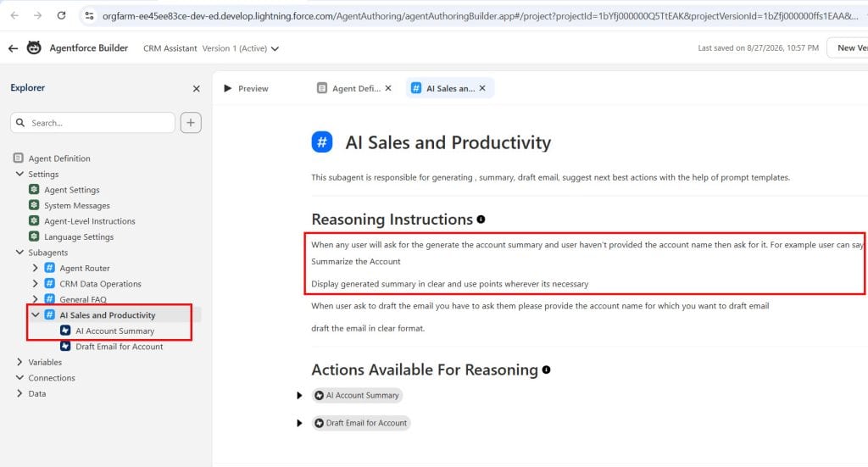Open Agent Definition in Explorer tree
The image size is (868, 467).
59,158
